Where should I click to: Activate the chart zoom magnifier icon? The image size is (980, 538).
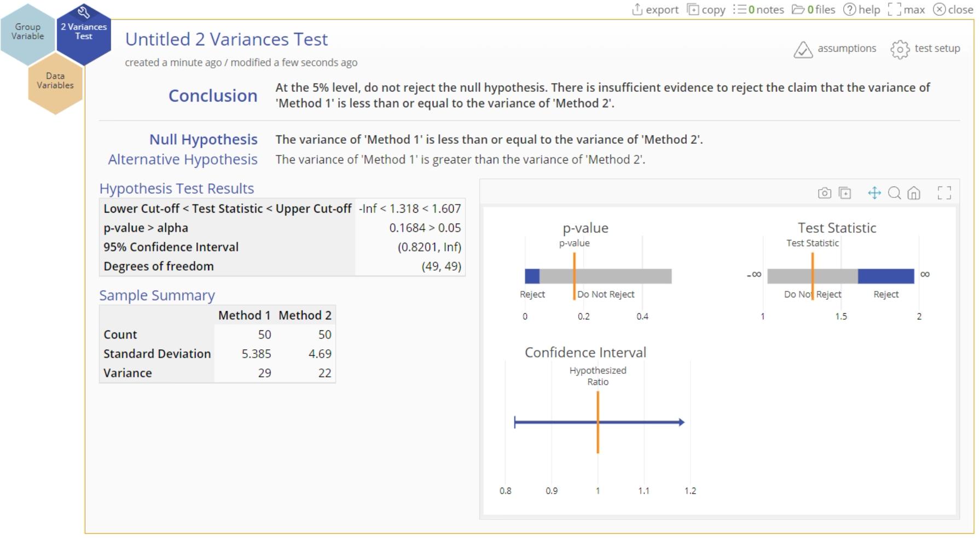(894, 193)
